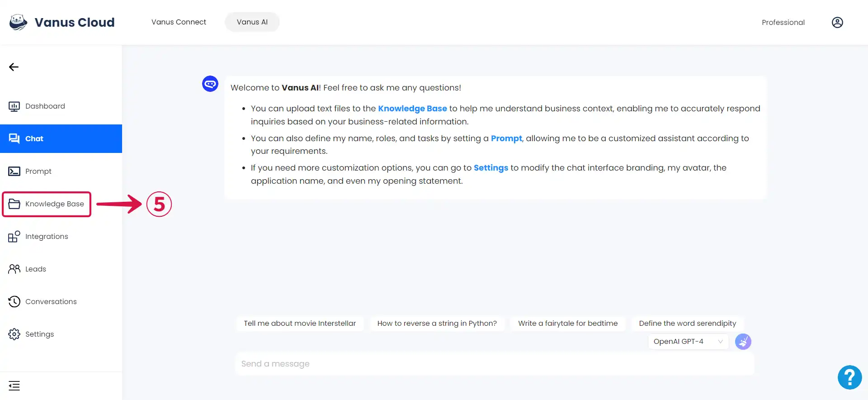Open Settings in the sidebar
The height and width of the screenshot is (400, 868).
point(61,334)
